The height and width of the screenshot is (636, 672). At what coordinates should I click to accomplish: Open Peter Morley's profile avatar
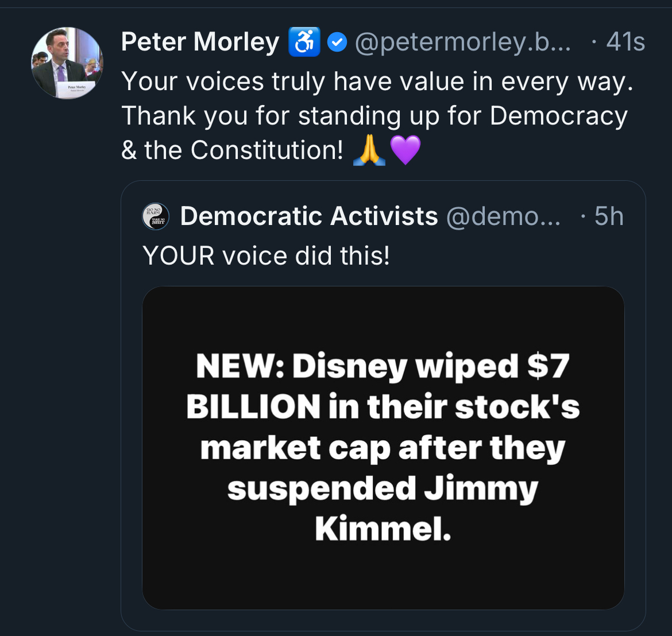67,63
